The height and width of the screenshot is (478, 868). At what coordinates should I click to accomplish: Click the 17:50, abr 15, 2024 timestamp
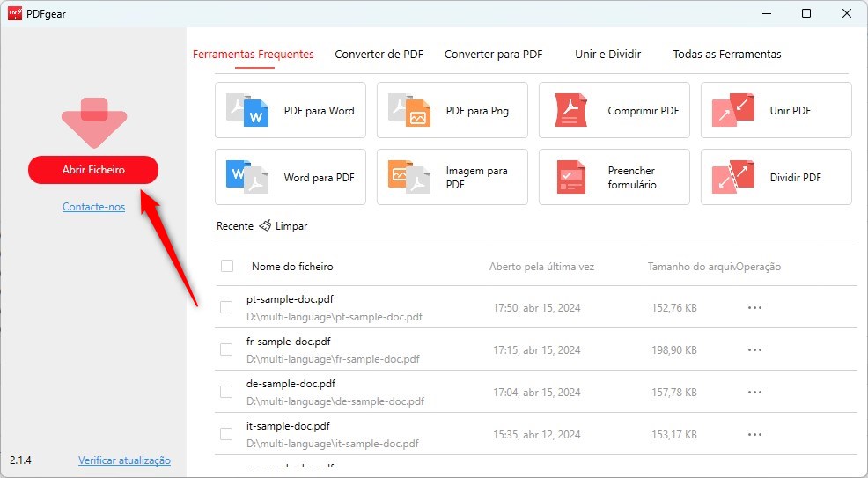(536, 308)
